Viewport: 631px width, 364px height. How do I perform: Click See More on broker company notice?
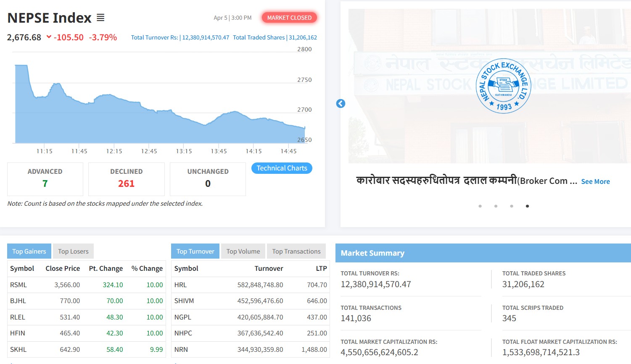595,181
